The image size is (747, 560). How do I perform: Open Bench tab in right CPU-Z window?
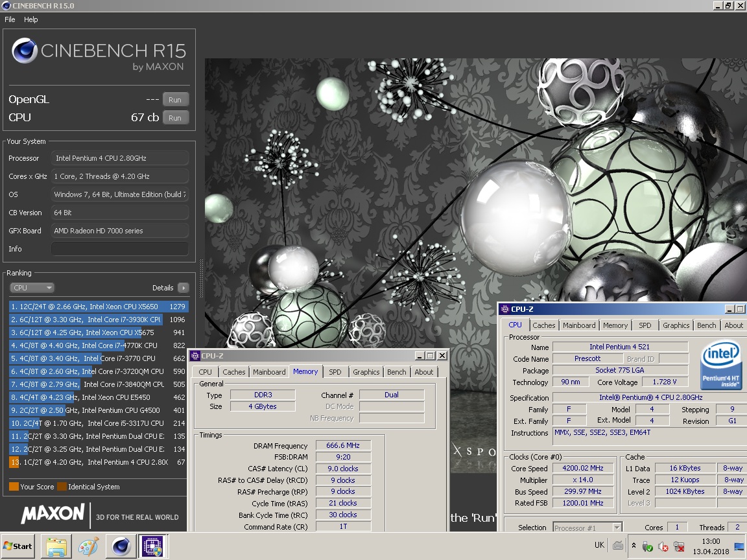[x=707, y=325]
